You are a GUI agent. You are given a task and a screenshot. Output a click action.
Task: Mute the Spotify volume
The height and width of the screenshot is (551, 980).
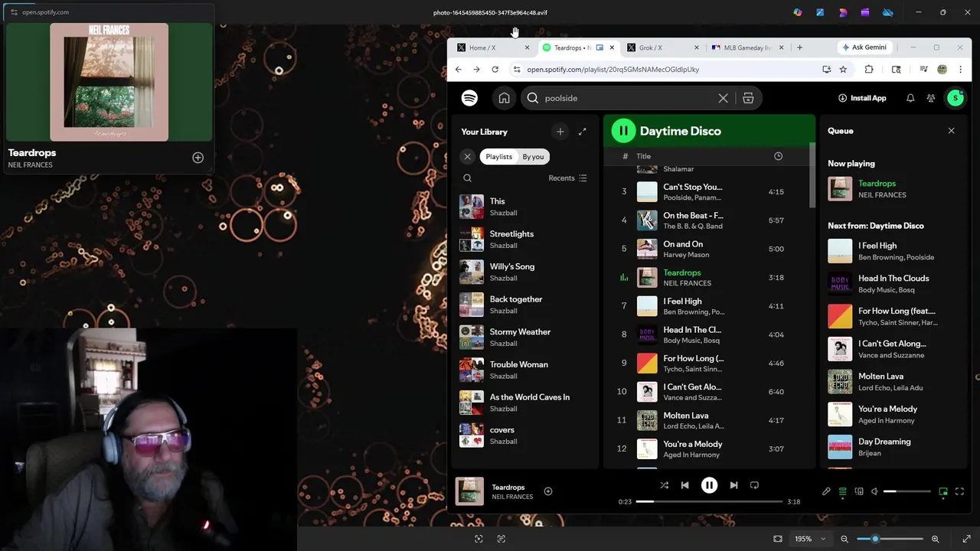tap(874, 492)
